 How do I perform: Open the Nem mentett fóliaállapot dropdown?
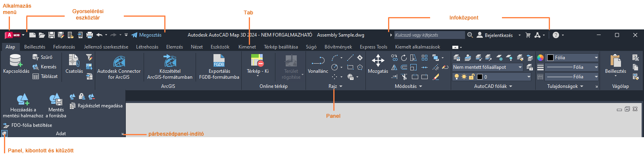point(488,67)
